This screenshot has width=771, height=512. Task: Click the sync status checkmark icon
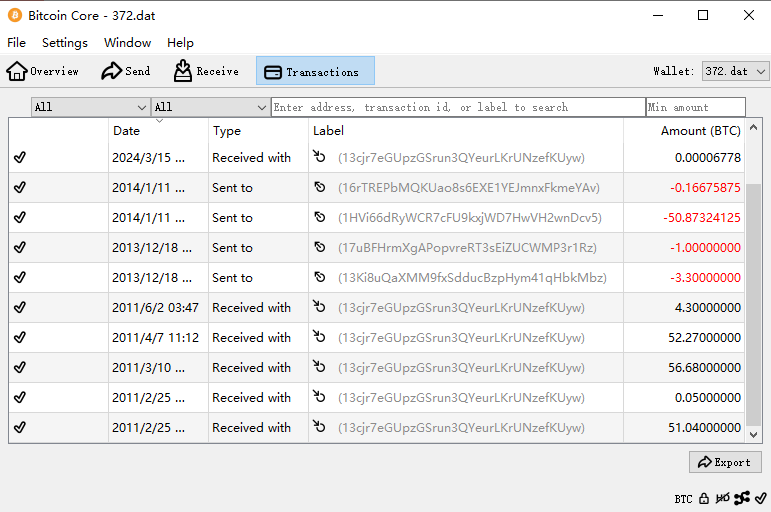coord(760,498)
